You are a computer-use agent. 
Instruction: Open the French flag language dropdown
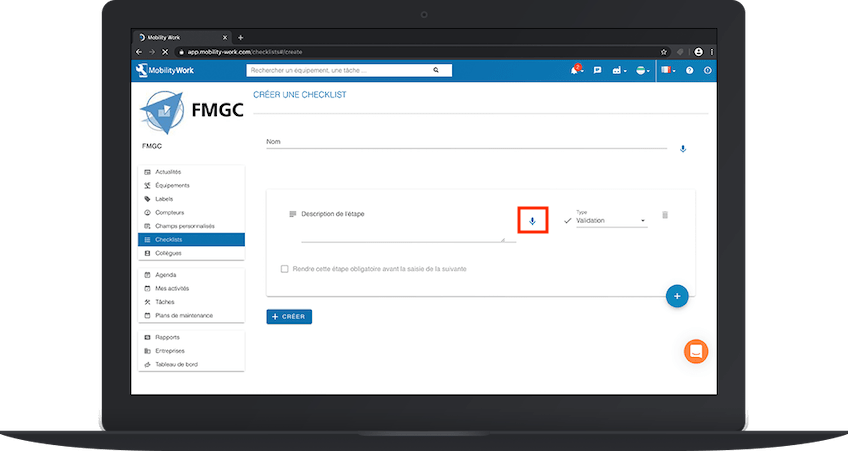click(668, 70)
